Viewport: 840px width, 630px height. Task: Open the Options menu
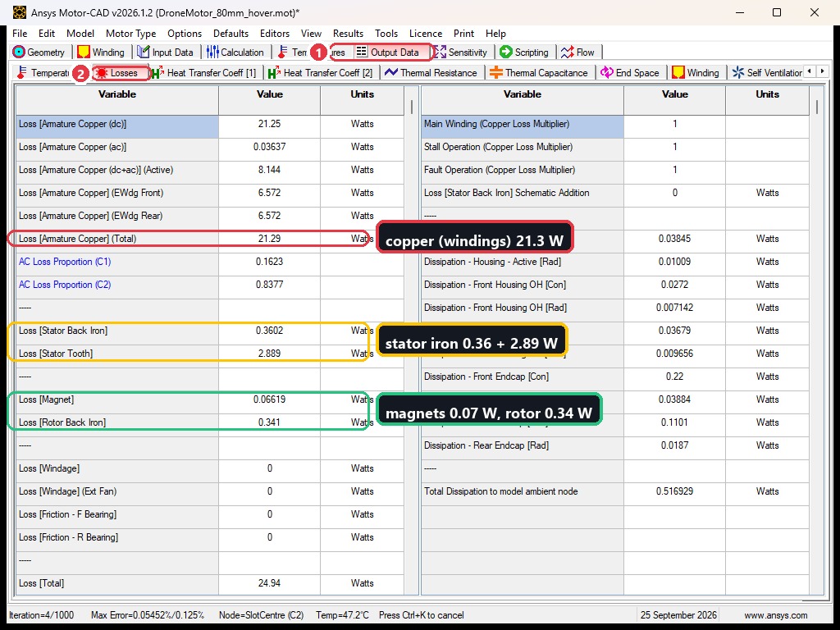185,33
